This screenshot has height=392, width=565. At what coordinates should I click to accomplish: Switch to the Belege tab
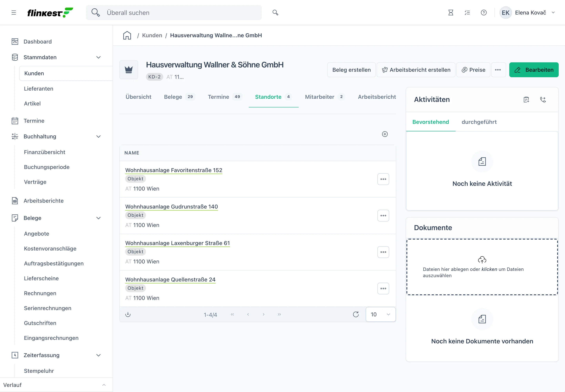pos(180,97)
